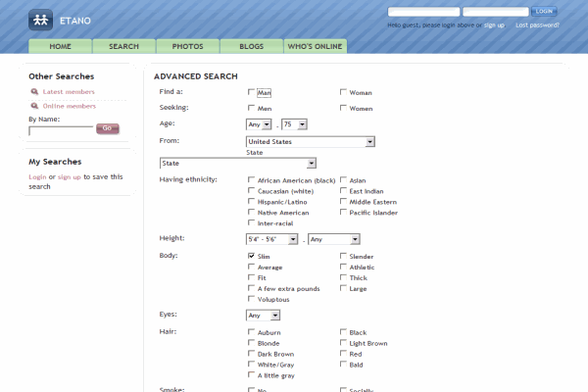
Task: Click the Login button in header
Action: pyautogui.click(x=544, y=11)
